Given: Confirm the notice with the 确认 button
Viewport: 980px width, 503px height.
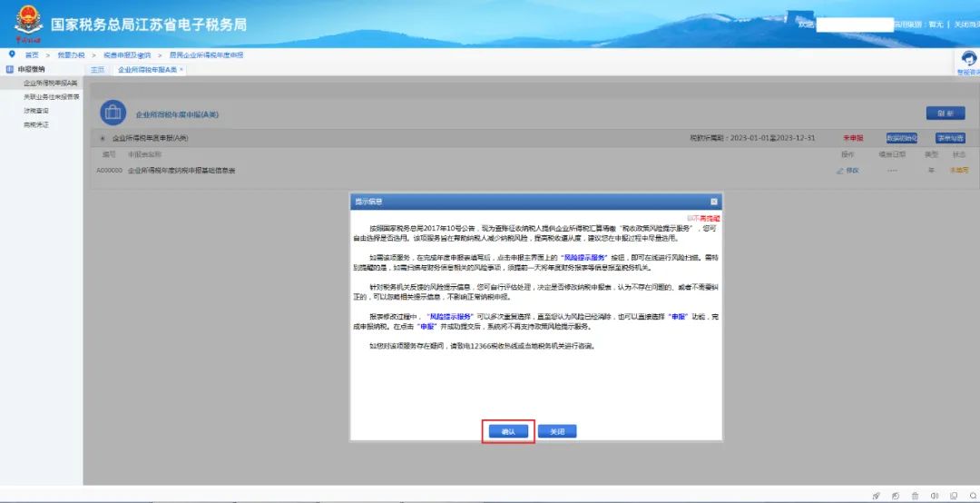Looking at the screenshot, I should point(507,431).
